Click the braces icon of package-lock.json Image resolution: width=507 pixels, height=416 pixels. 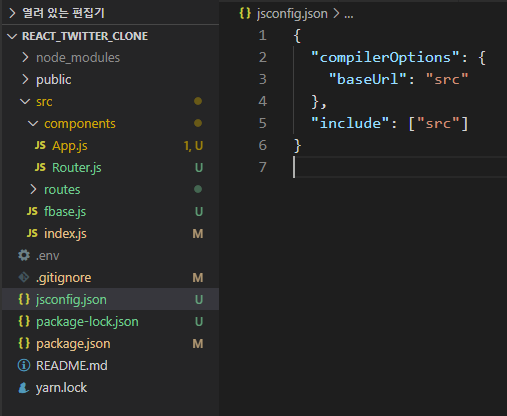point(24,321)
